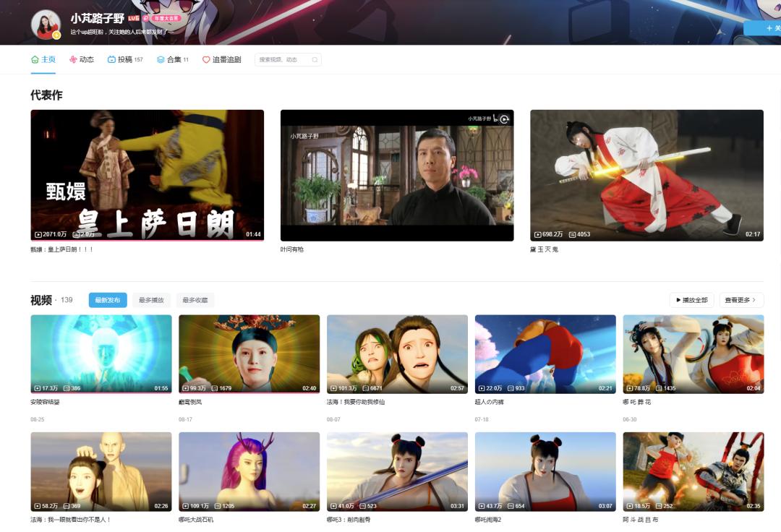Click the 109.1万 play count
Viewport: 781px width, 532px height.
(x=196, y=506)
